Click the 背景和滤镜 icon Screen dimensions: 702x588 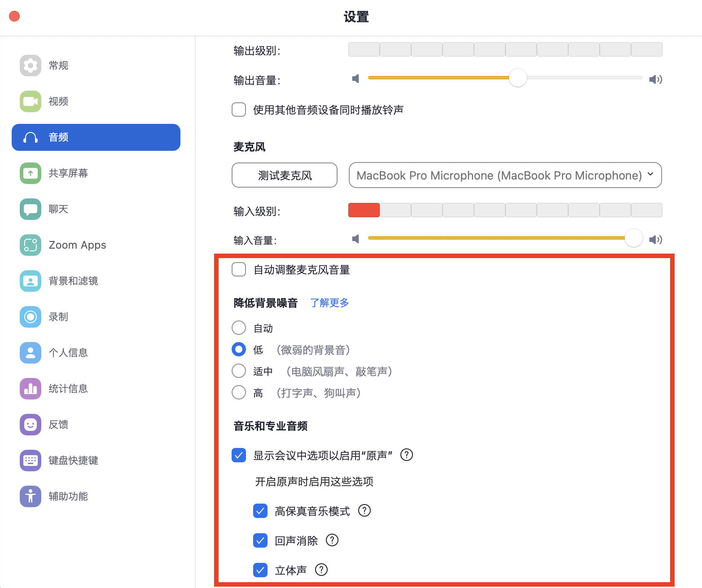[31, 281]
